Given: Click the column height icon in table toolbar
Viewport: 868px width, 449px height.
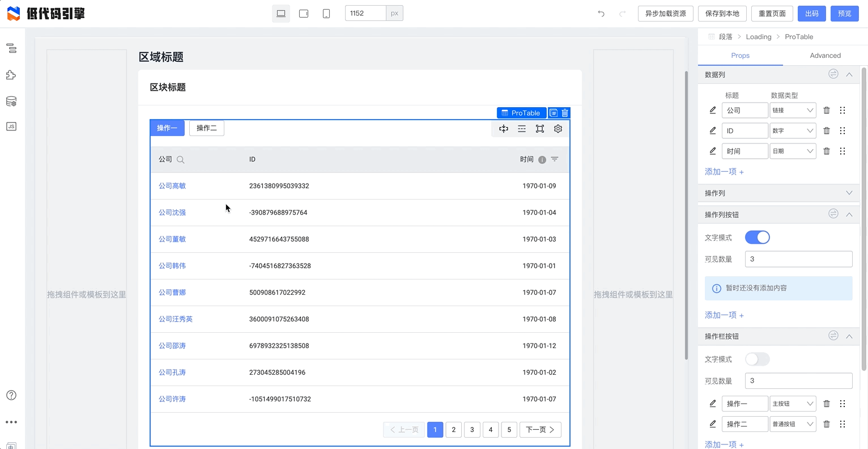Looking at the screenshot, I should [504, 129].
